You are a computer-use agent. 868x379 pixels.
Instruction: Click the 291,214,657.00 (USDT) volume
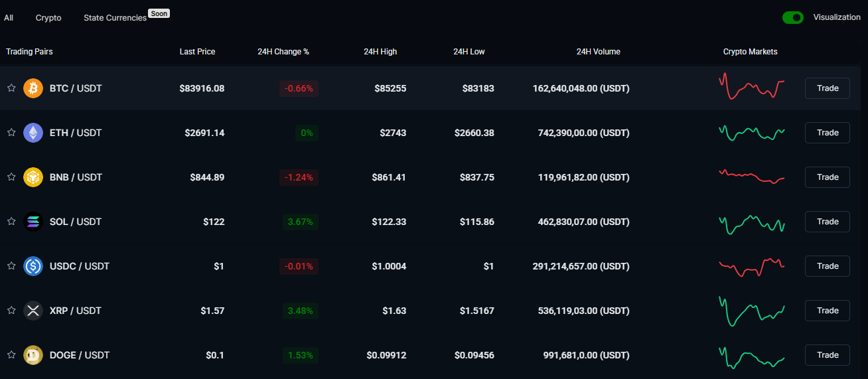[x=581, y=266]
